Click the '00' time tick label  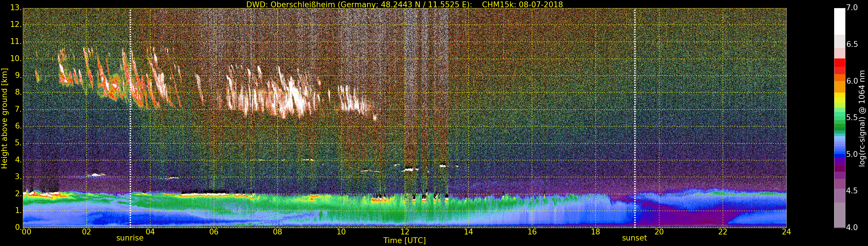tap(26, 232)
